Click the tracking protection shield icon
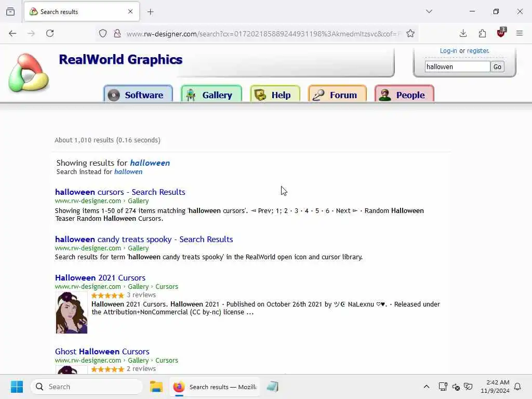The width and height of the screenshot is (532, 399). (103, 33)
